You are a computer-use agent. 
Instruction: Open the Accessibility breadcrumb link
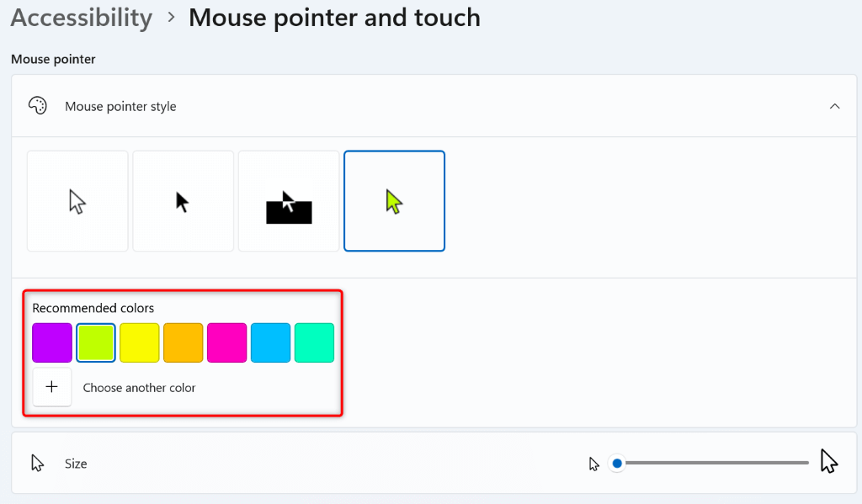point(81,18)
